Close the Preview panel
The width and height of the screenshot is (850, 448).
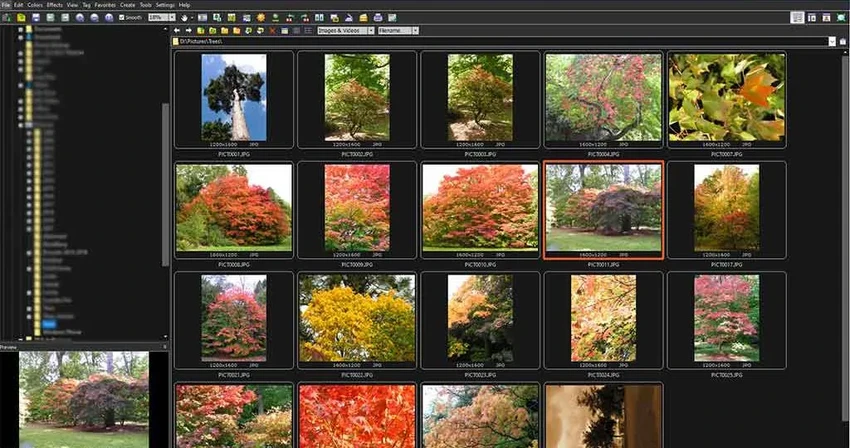tap(165, 347)
